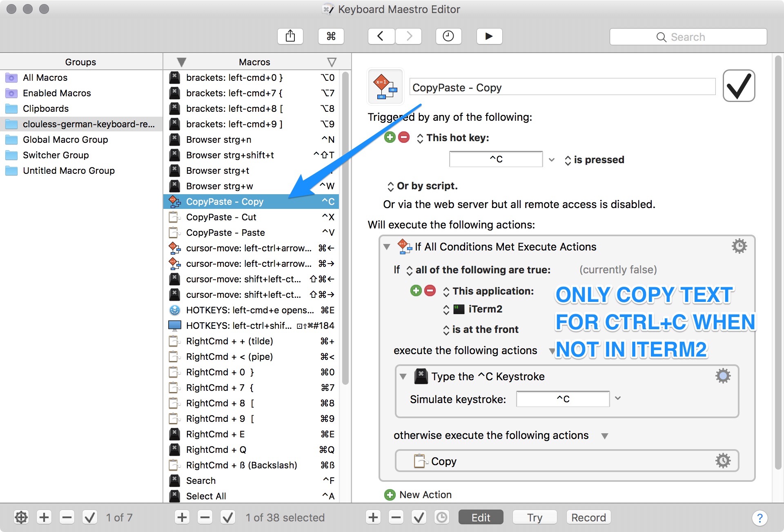Open the gear menu for Copy action
Viewport: 784px width, 532px height.
click(x=722, y=461)
